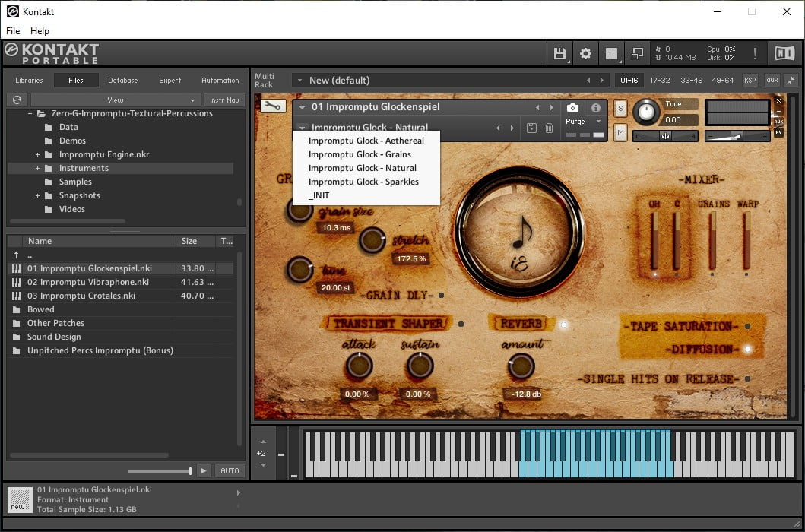Open instrument edit mode wrench
Screen dimensions: 805x532
click(273, 106)
